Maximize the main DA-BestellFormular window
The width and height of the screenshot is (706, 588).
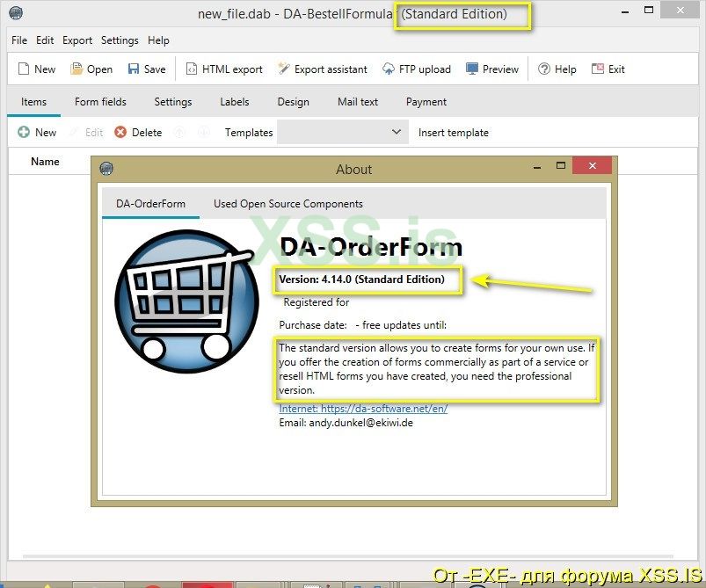click(648, 10)
